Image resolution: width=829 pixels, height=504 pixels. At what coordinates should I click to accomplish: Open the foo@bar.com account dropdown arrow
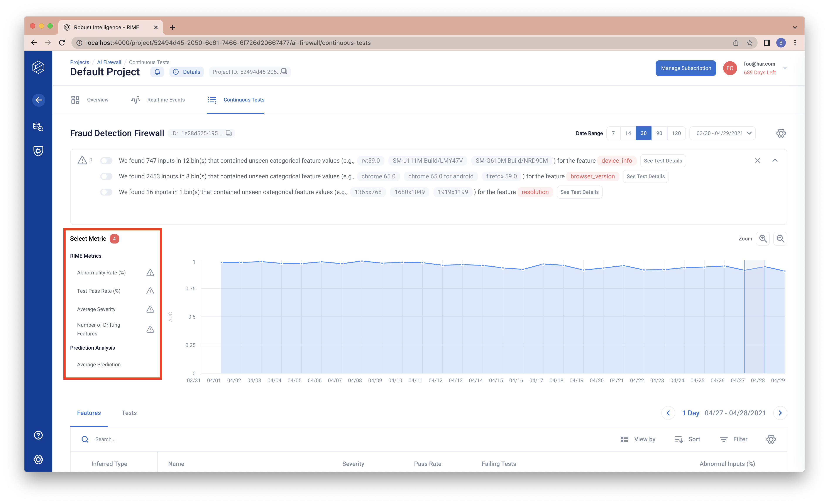[x=785, y=68]
